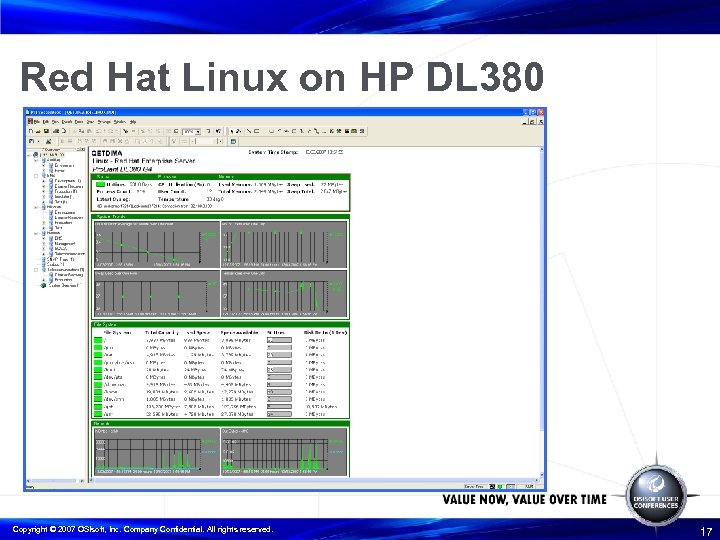Click the Total Capacity column header
The width and height of the screenshot is (720, 540).
coord(162,332)
